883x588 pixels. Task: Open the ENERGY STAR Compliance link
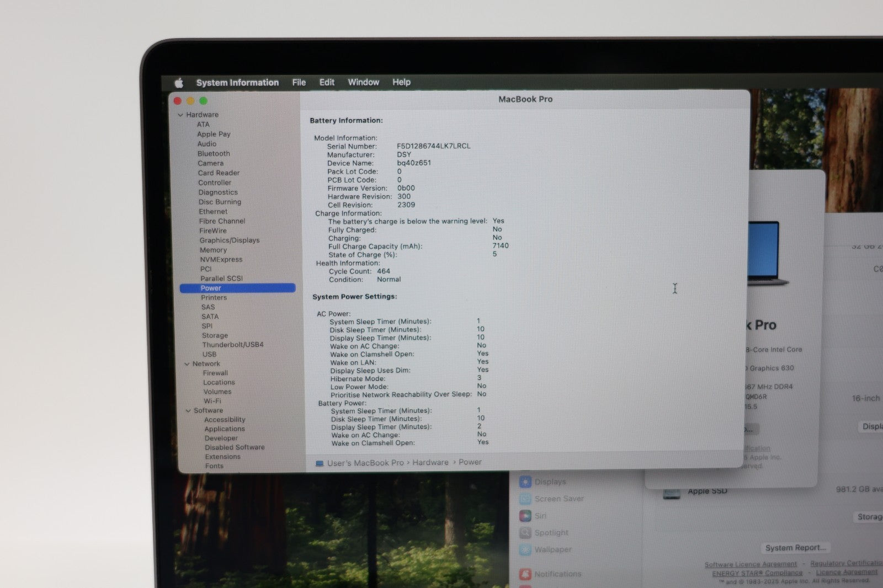[757, 573]
